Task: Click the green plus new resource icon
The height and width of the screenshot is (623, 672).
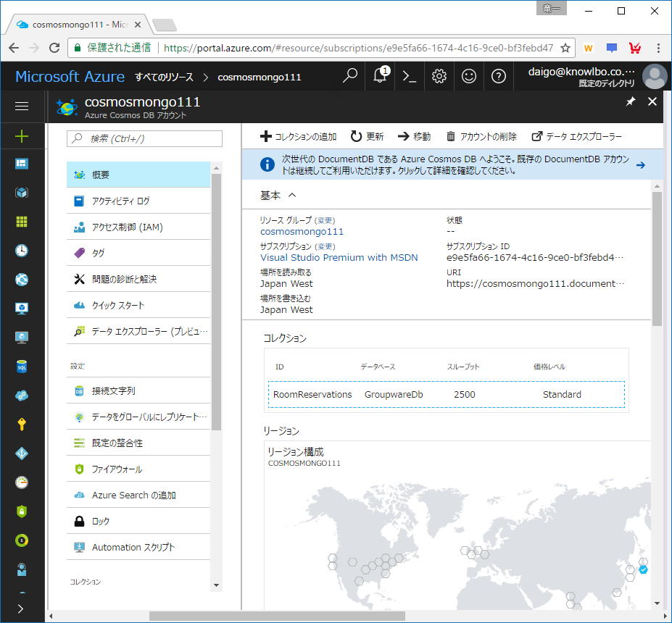Action: coord(22,136)
